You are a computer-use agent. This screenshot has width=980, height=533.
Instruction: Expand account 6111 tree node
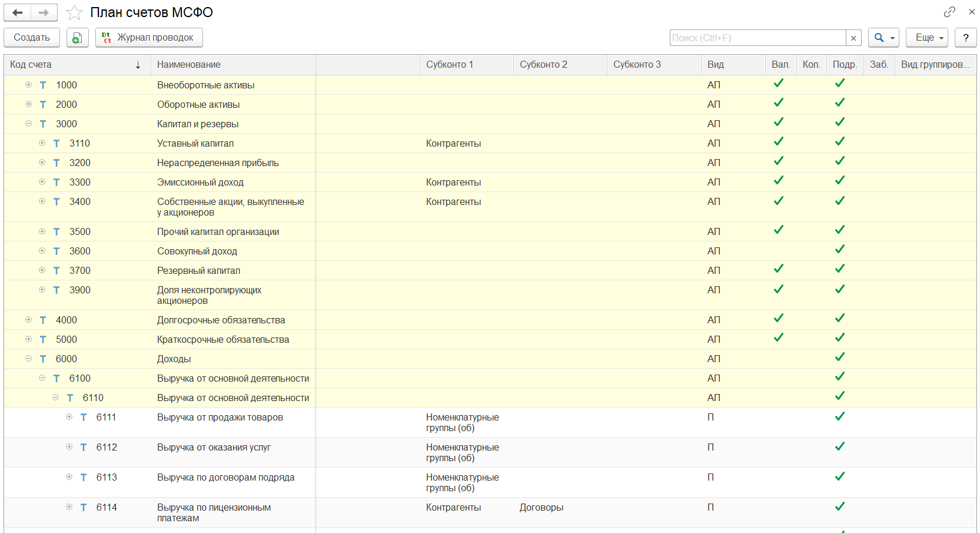point(69,417)
